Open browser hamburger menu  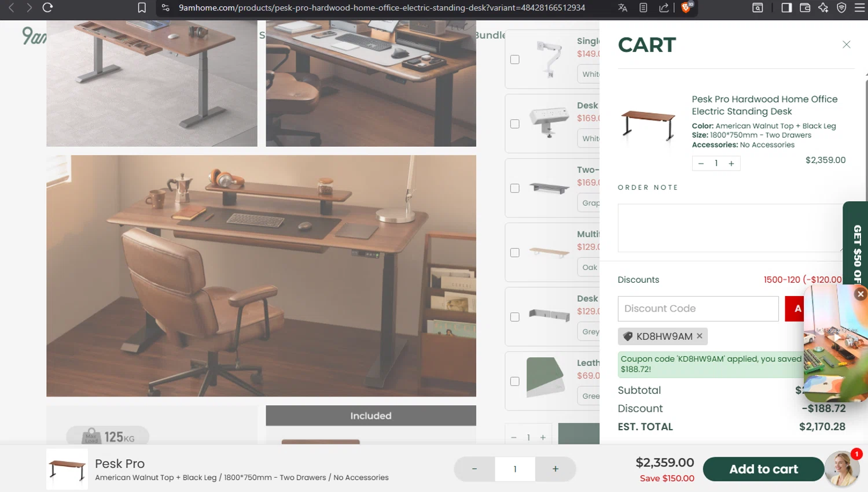pyautogui.click(x=860, y=8)
